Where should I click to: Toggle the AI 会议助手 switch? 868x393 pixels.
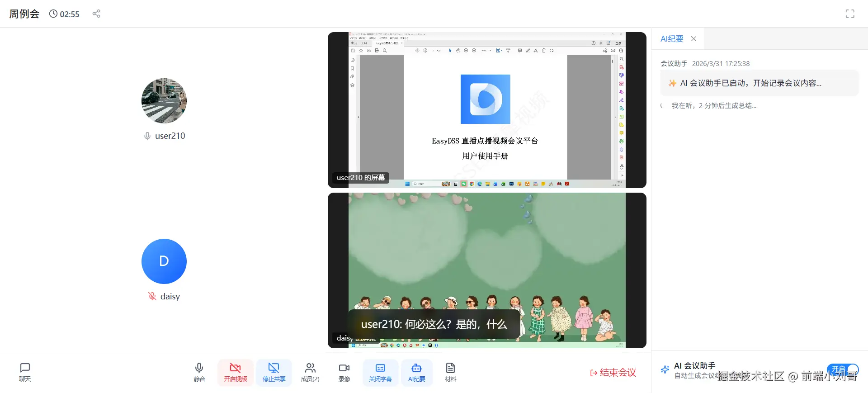point(843,369)
